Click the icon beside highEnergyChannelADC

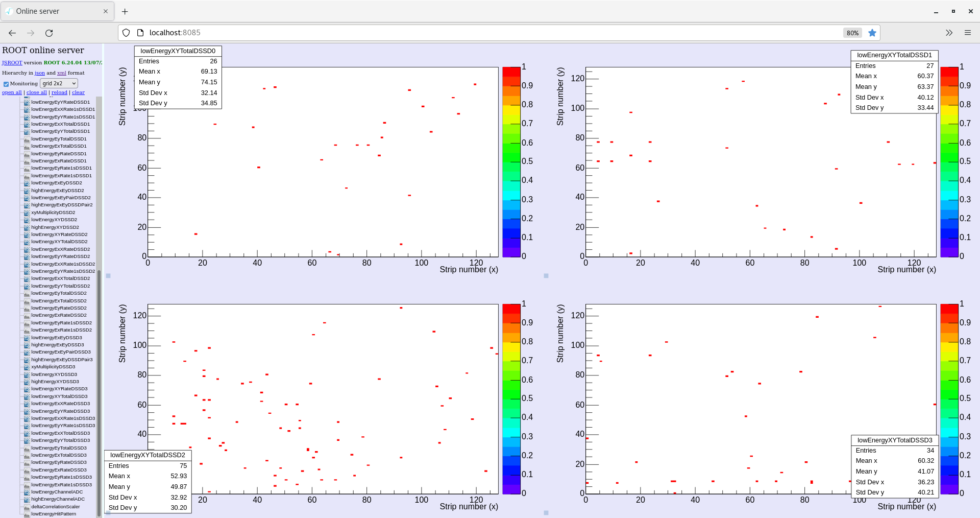(27, 499)
